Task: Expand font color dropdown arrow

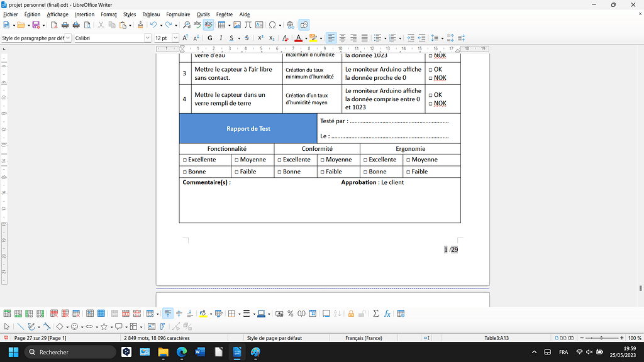Action: click(306, 38)
